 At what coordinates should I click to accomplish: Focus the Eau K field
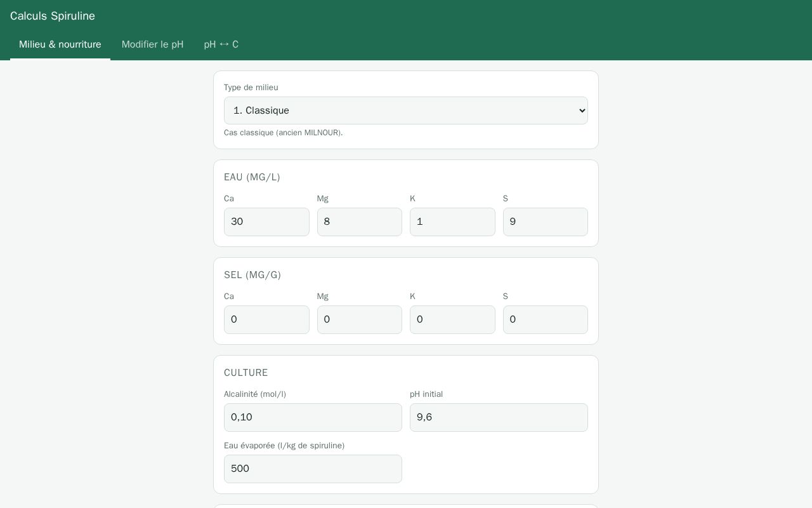tap(452, 222)
